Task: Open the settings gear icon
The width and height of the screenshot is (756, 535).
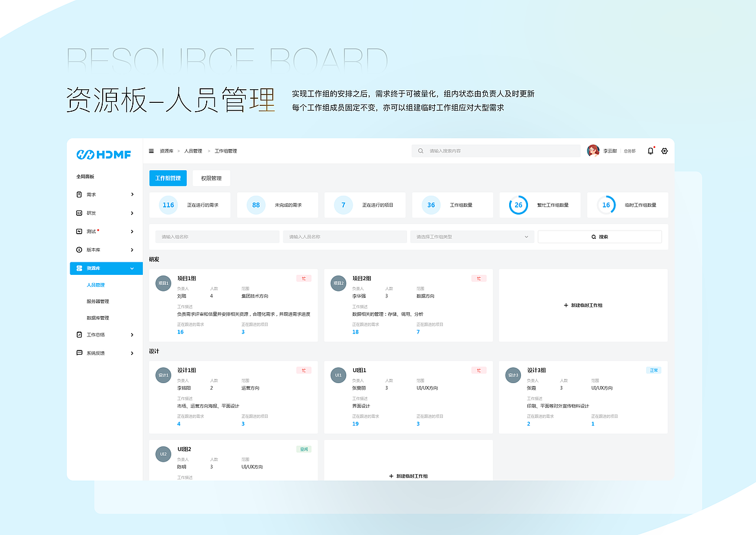Action: 664,151
